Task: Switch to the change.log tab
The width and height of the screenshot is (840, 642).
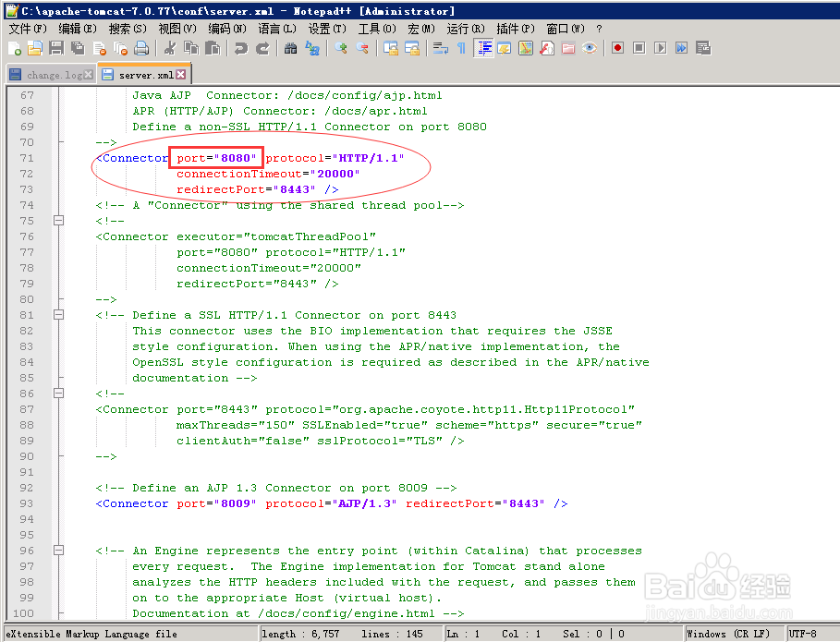Action: [x=52, y=75]
